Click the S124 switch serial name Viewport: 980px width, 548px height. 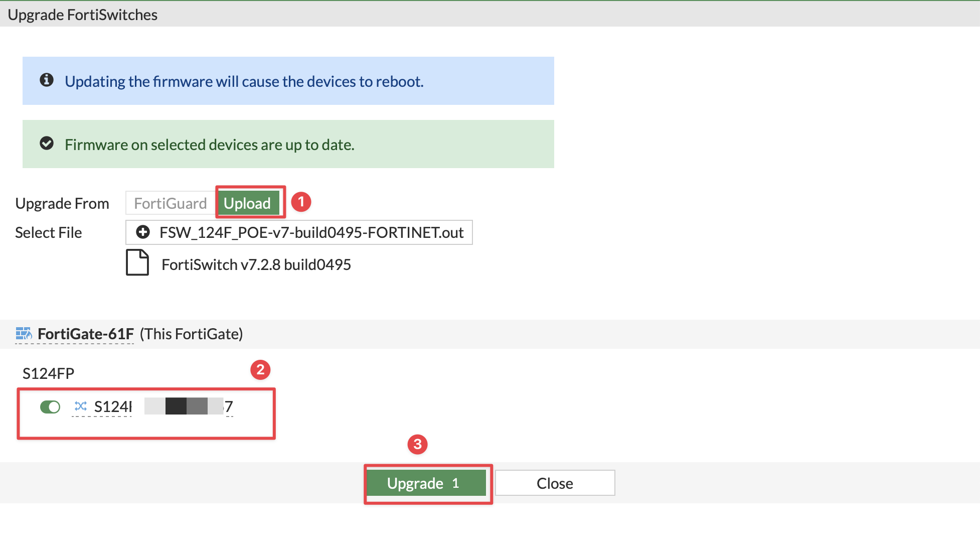coord(164,406)
